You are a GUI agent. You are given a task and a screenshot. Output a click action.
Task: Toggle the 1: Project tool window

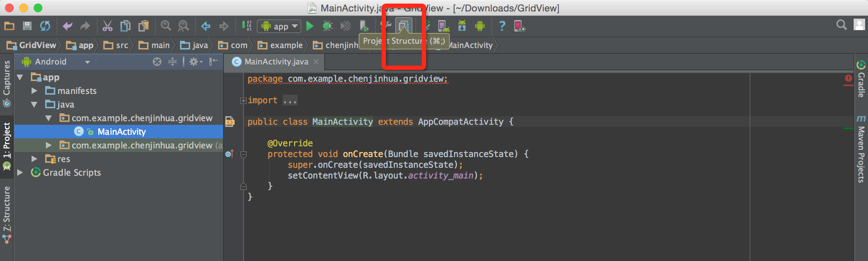point(6,146)
